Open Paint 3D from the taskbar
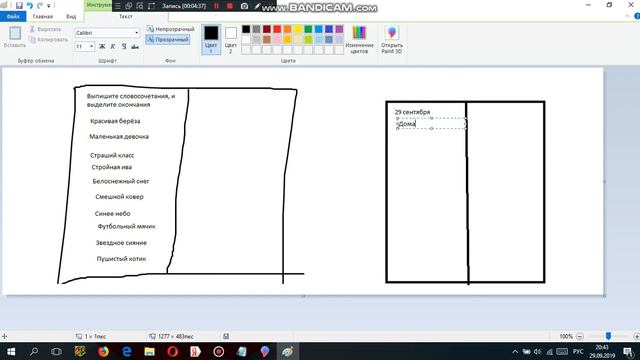This screenshot has width=640, height=360. (x=265, y=351)
